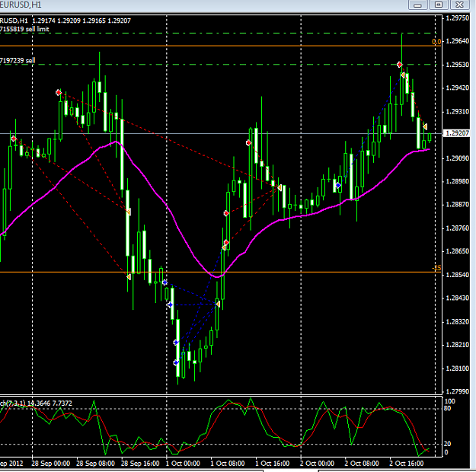
Task: Click the stochastic scale level 100
Action: point(449,401)
